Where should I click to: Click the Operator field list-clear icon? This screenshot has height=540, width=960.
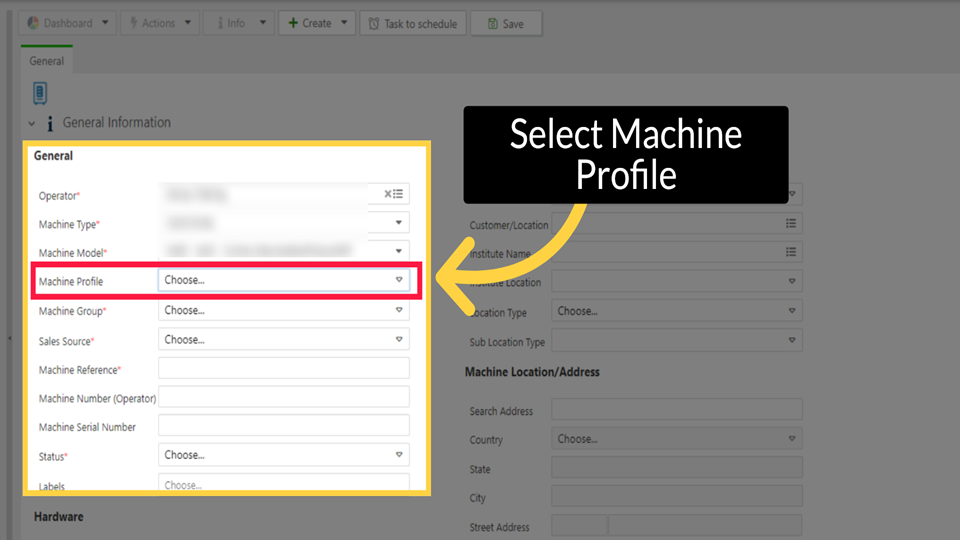394,194
